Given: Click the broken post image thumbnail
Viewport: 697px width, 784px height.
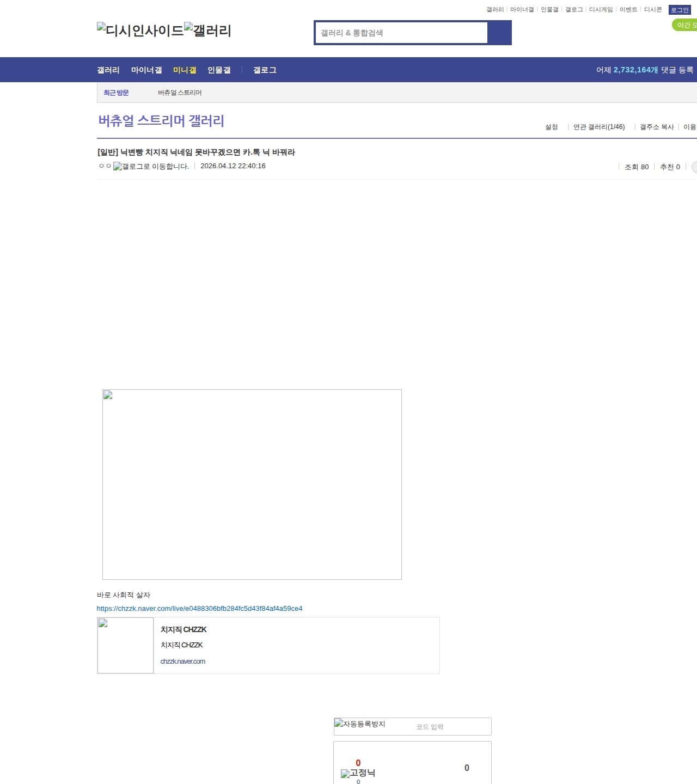Looking at the screenshot, I should coord(252,484).
